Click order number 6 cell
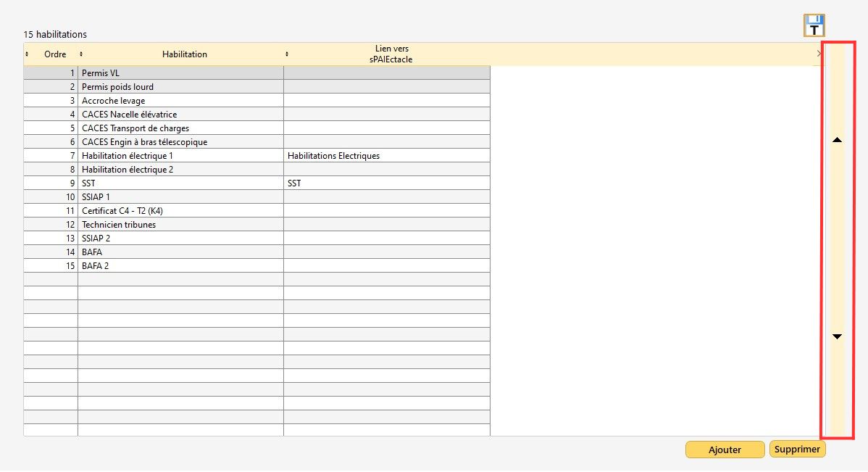868x472 pixels. pos(51,142)
